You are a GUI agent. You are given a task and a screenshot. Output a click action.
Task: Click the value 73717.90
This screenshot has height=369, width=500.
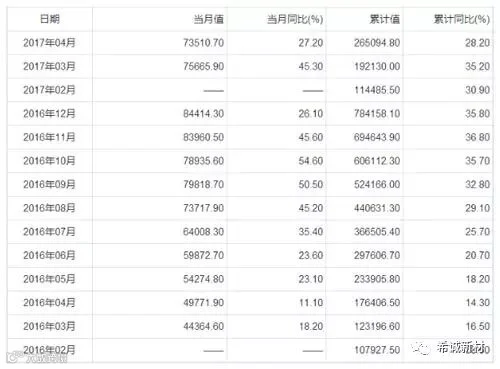click(x=203, y=208)
